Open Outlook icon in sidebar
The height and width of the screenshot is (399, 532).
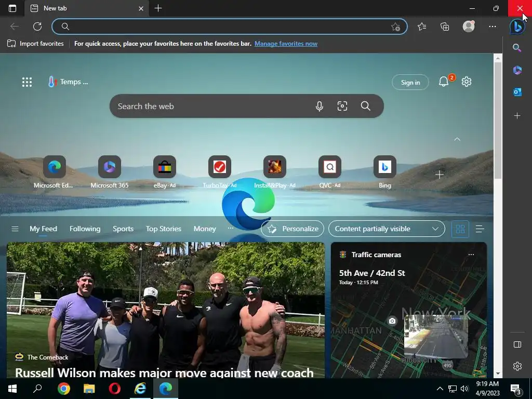click(x=517, y=92)
